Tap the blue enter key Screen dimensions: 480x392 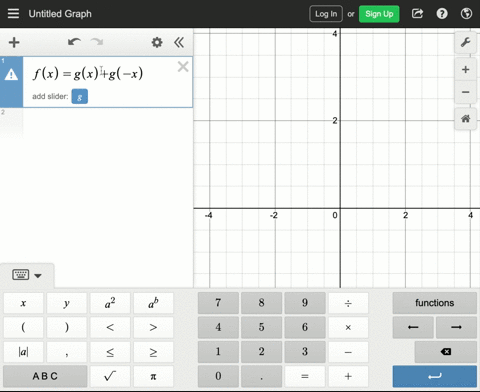(x=435, y=376)
